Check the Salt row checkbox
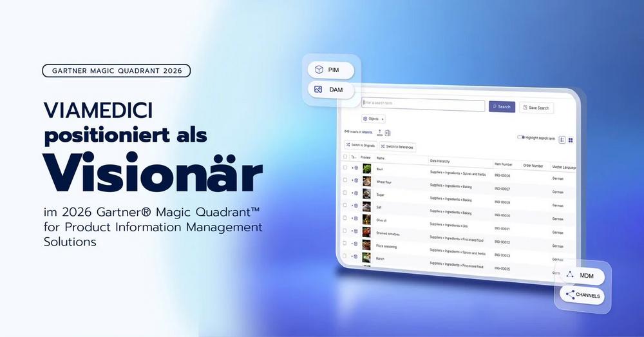Image resolution: width=644 pixels, height=337 pixels. 345,205
